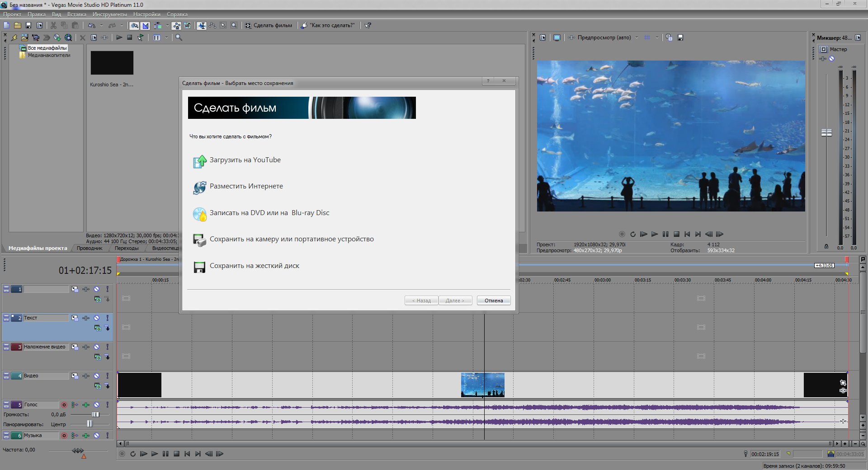Screen dimensions: 868x470
Task: Select the Normal Edit tool icon
Action: 202,26
